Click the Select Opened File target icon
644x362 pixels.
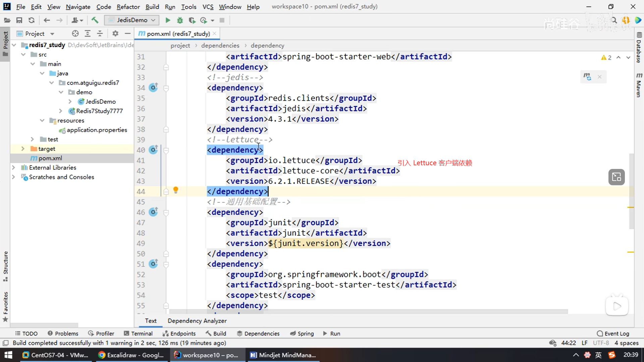(x=75, y=34)
